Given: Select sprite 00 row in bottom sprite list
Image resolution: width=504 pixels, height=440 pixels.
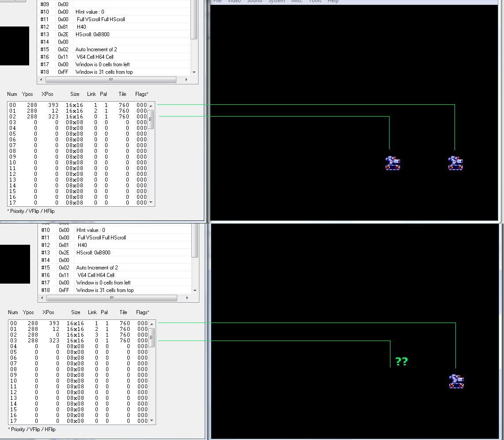Looking at the screenshot, I should point(79,323).
